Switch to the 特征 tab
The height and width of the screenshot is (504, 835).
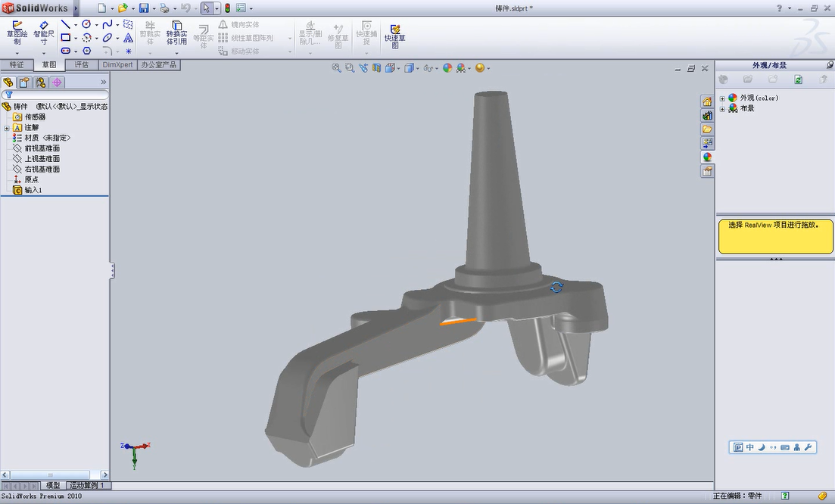pos(17,65)
